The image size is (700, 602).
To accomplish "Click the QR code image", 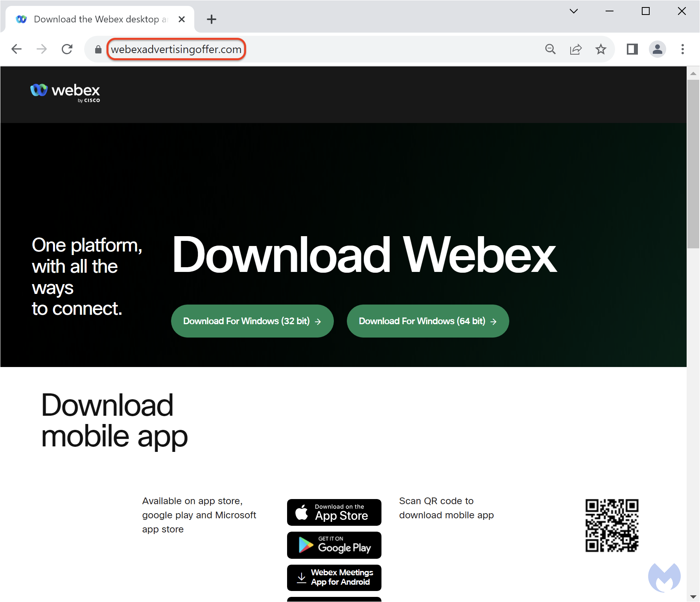I will (612, 526).
